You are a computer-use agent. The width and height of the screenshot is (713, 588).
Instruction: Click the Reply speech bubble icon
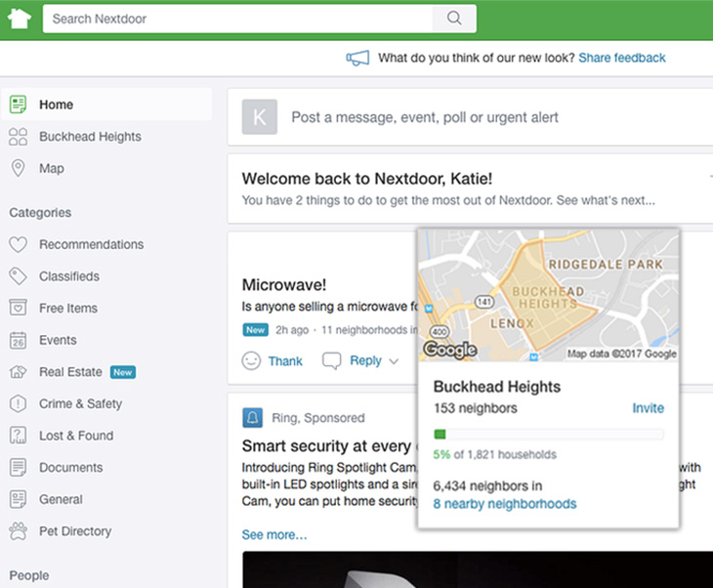point(331,361)
